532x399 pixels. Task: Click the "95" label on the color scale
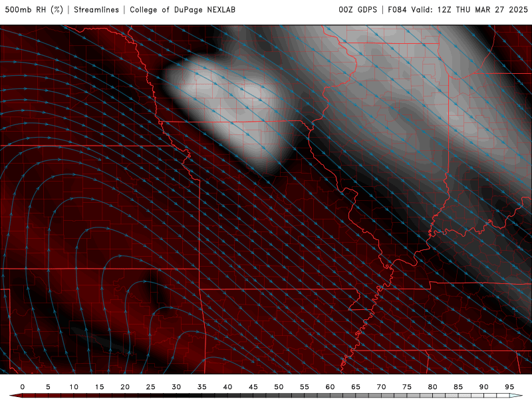coord(509,387)
